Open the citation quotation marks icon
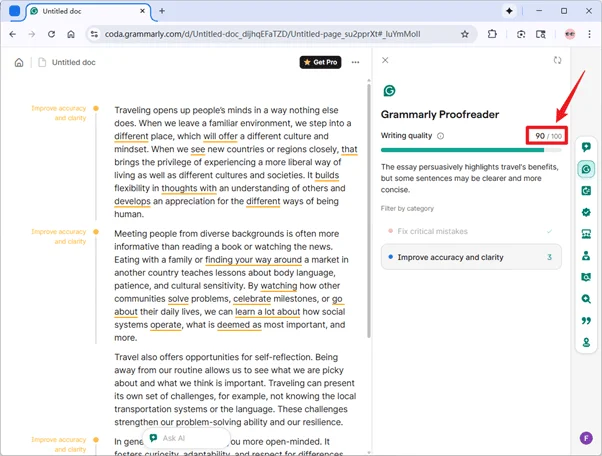The width and height of the screenshot is (602, 456). click(x=586, y=321)
